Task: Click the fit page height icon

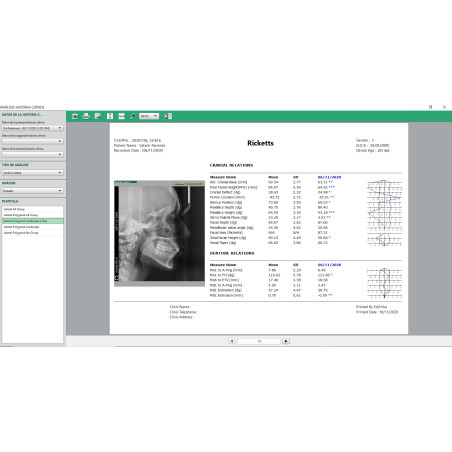Action: (x=110, y=116)
